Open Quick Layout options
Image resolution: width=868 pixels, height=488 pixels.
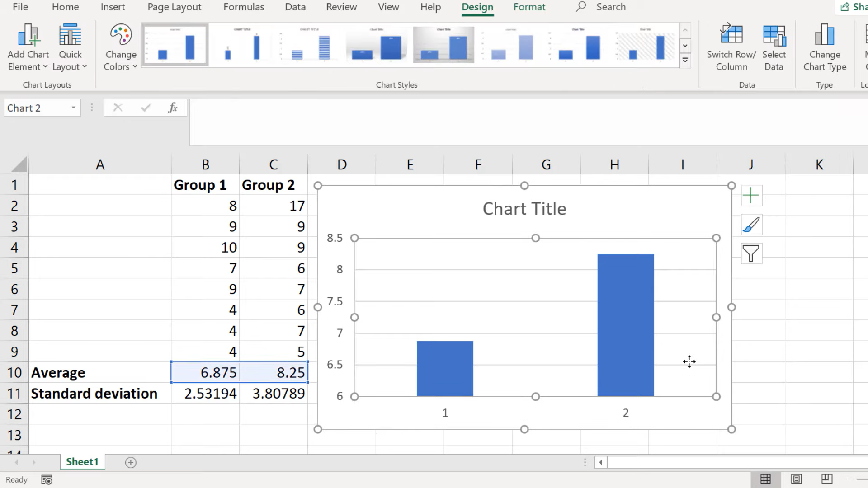[70, 47]
